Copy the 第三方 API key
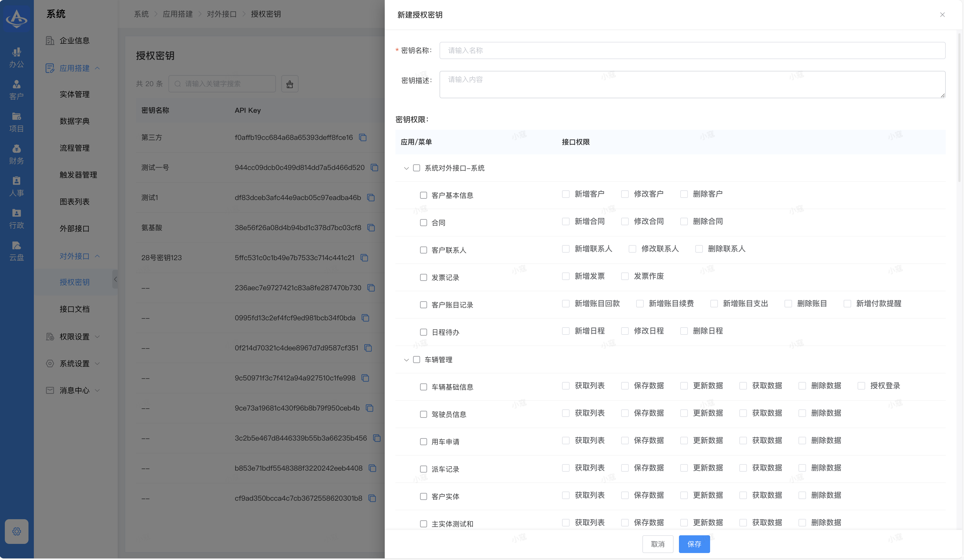964x560 pixels. click(x=363, y=138)
